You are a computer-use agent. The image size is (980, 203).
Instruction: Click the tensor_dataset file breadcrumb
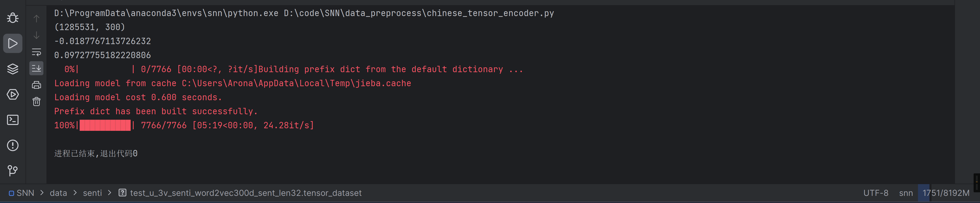[245, 193]
